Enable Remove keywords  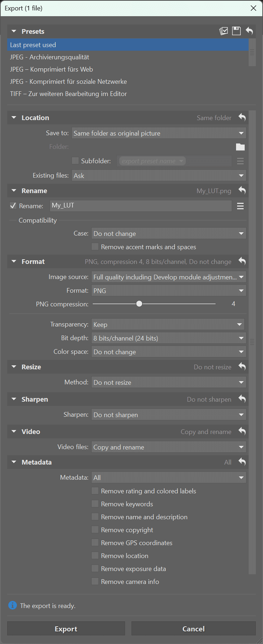(x=95, y=503)
